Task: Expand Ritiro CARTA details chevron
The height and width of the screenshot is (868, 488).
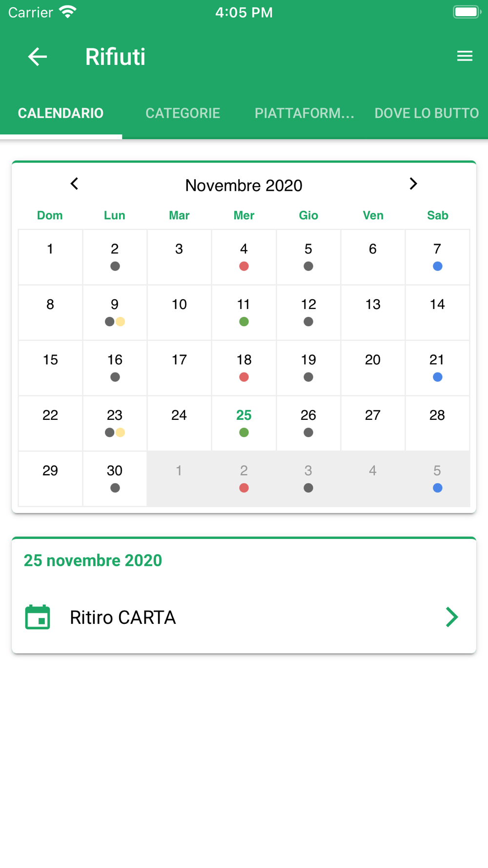Action: pyautogui.click(x=452, y=617)
